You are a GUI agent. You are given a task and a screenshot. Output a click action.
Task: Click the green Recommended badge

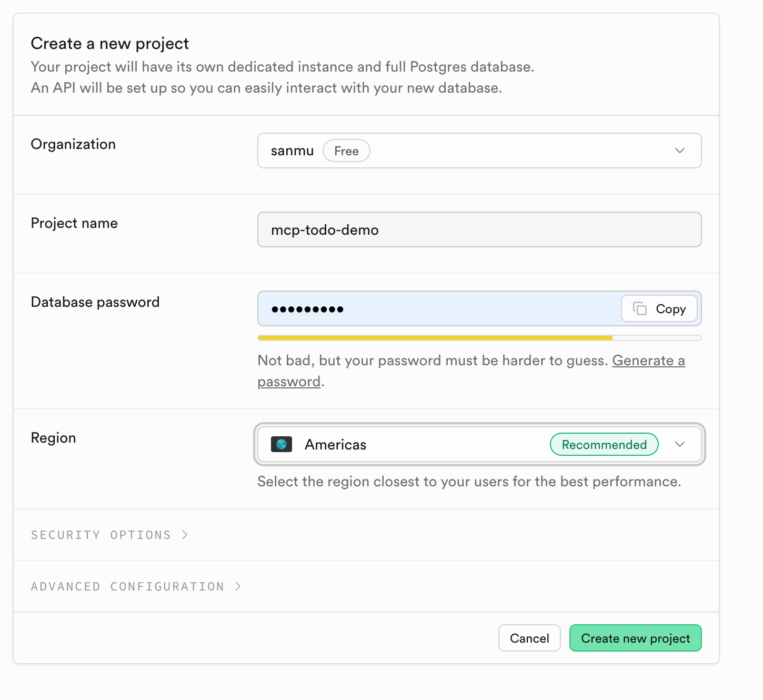click(604, 444)
